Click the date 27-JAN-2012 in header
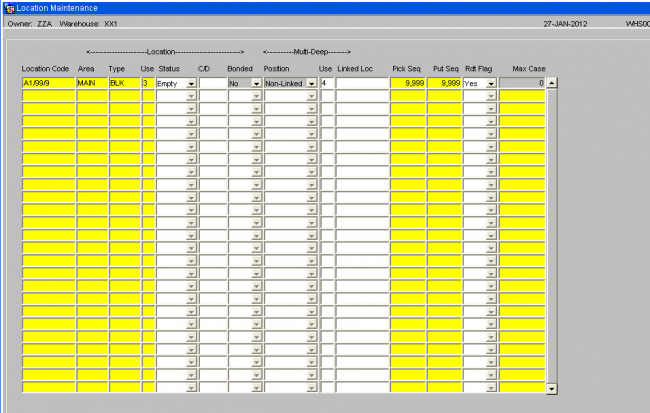 565,24
